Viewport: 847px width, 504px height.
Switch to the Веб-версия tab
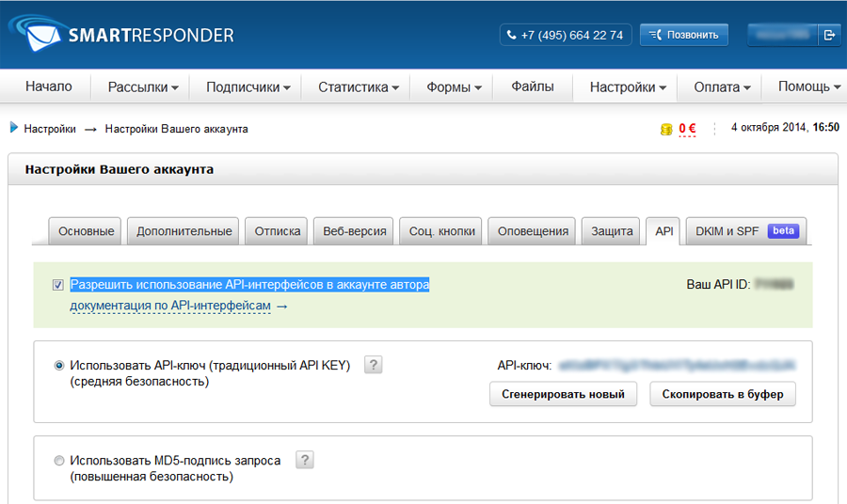pos(355,231)
